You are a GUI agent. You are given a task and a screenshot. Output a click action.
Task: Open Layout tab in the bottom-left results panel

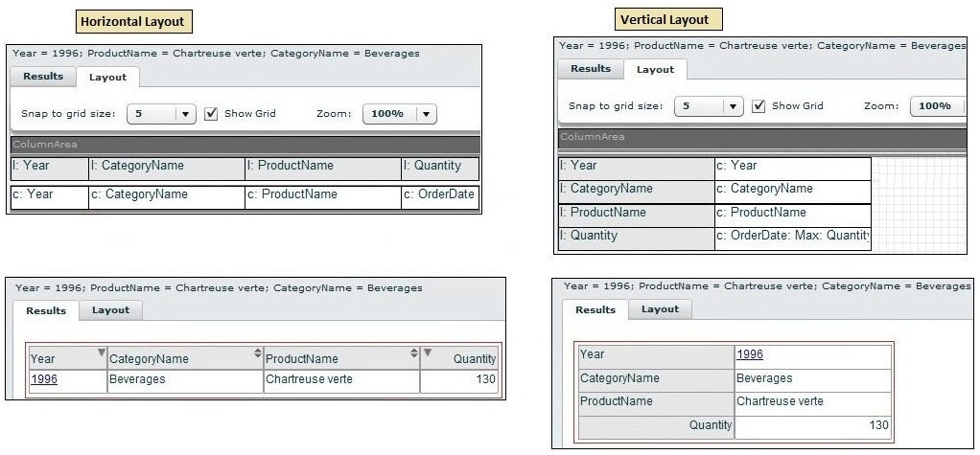pos(110,310)
